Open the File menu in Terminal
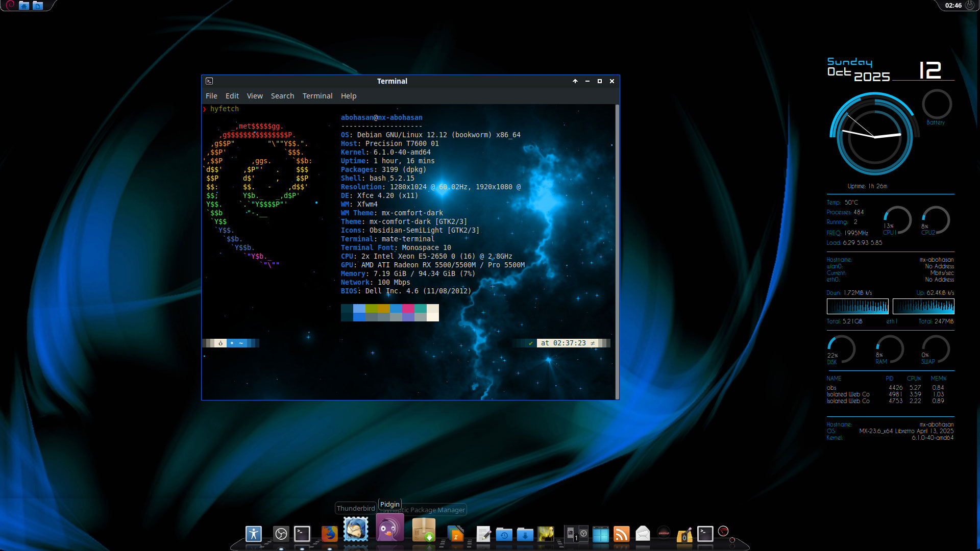 coord(211,96)
